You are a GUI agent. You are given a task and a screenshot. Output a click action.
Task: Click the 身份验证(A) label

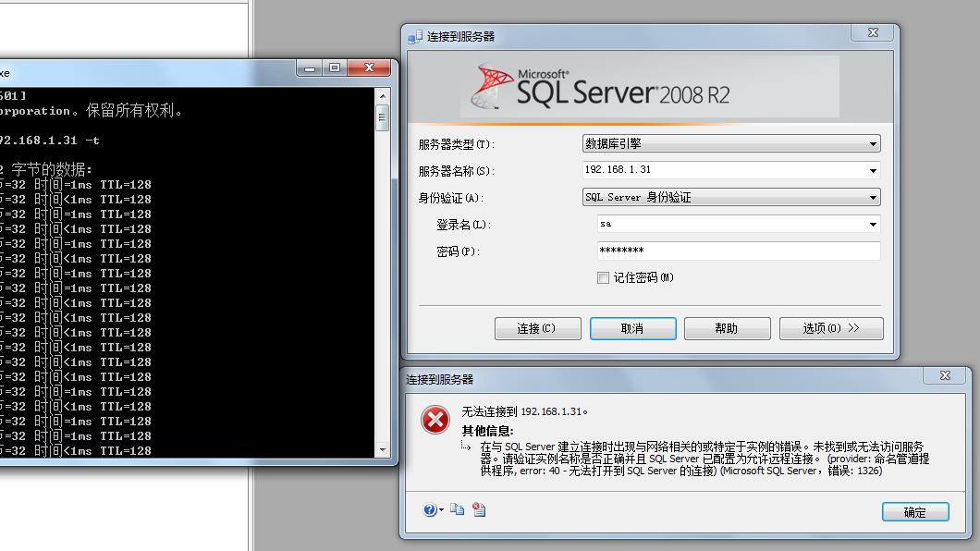450,198
